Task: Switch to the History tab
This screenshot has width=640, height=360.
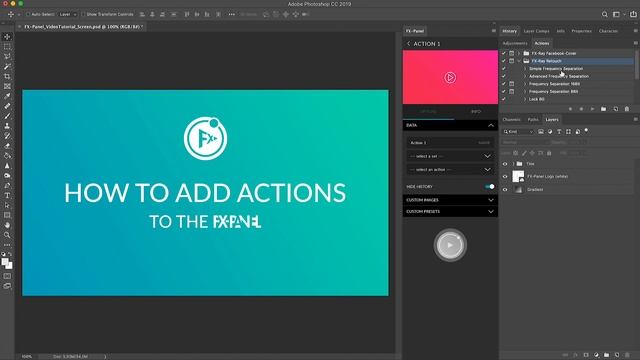Action: 509,31
